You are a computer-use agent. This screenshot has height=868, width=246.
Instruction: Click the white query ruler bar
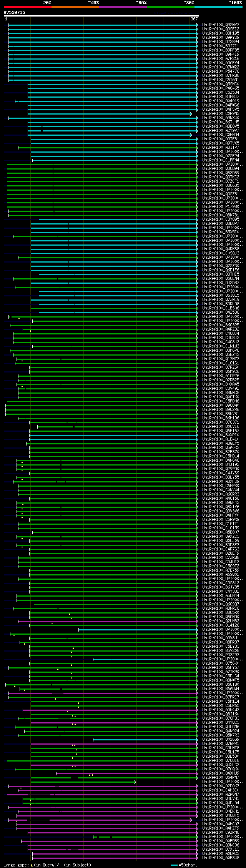click(x=101, y=16)
